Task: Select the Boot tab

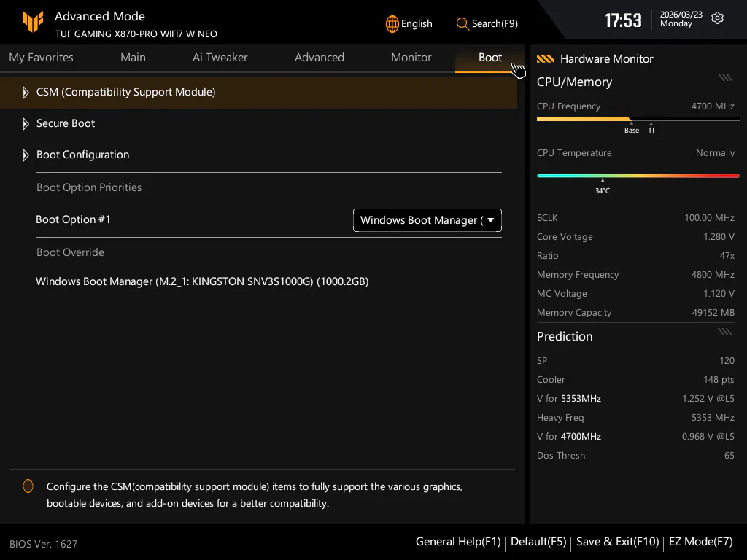Action: click(489, 58)
